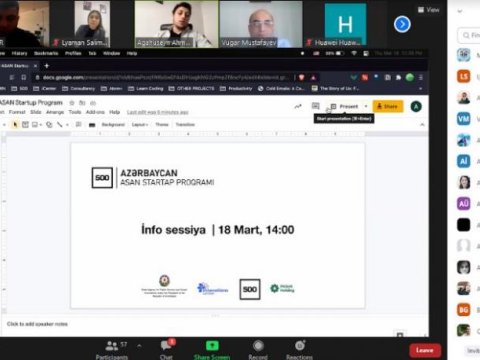Open the Cold Emails bookmark
This screenshot has width=480, height=360.
coord(281,89)
